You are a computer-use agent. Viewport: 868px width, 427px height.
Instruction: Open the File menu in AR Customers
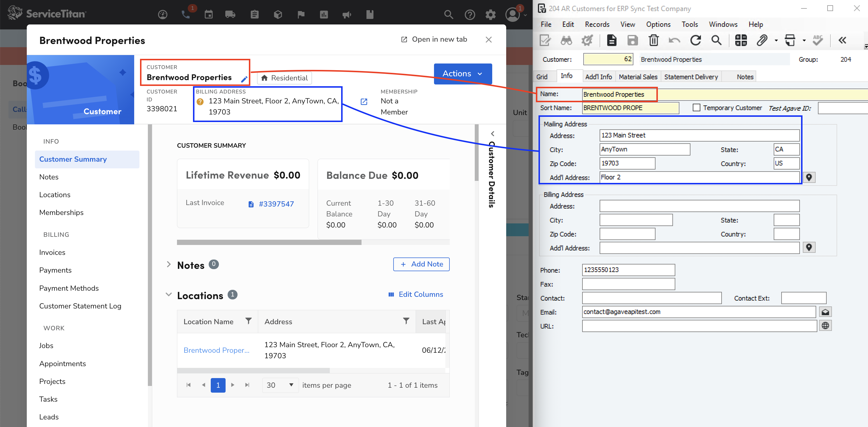click(546, 24)
